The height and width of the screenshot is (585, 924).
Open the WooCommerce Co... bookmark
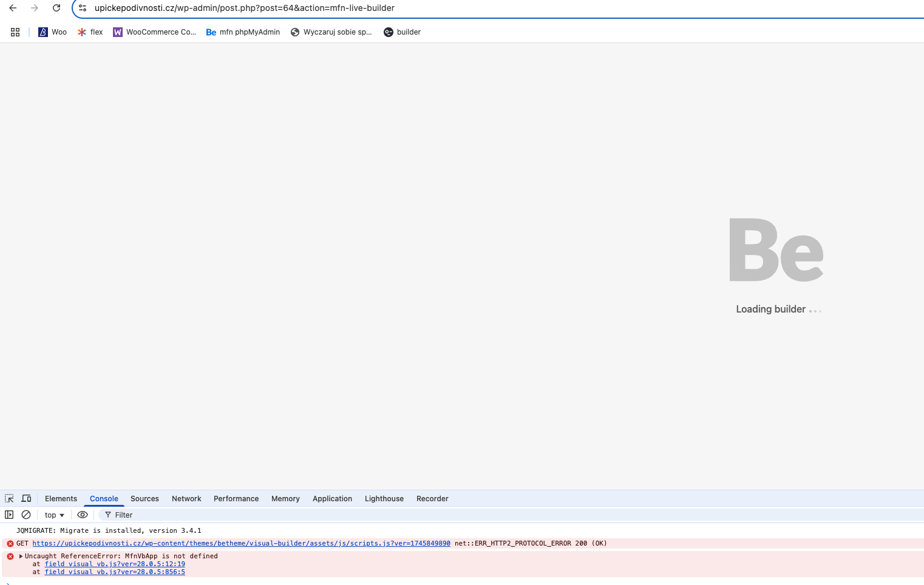tap(154, 32)
